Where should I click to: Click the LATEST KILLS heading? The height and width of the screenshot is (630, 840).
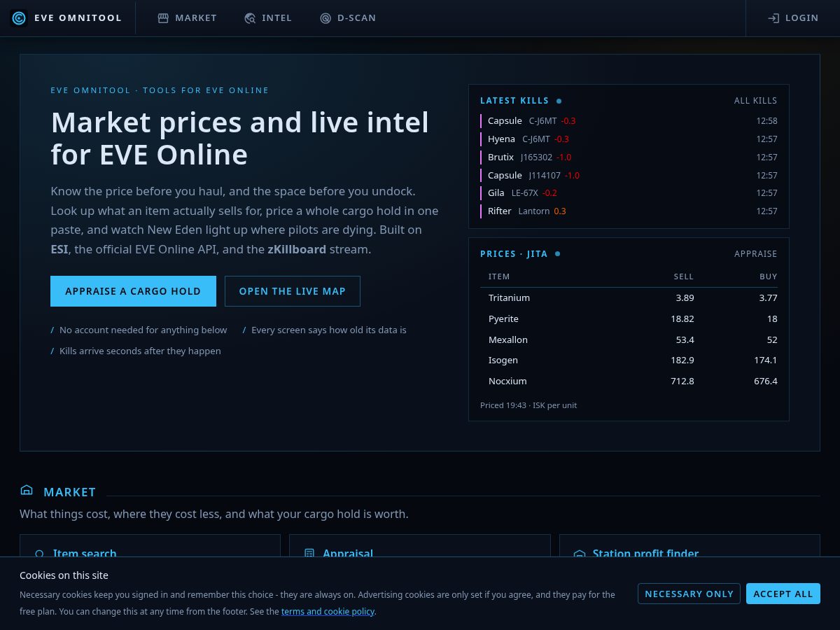(x=514, y=101)
